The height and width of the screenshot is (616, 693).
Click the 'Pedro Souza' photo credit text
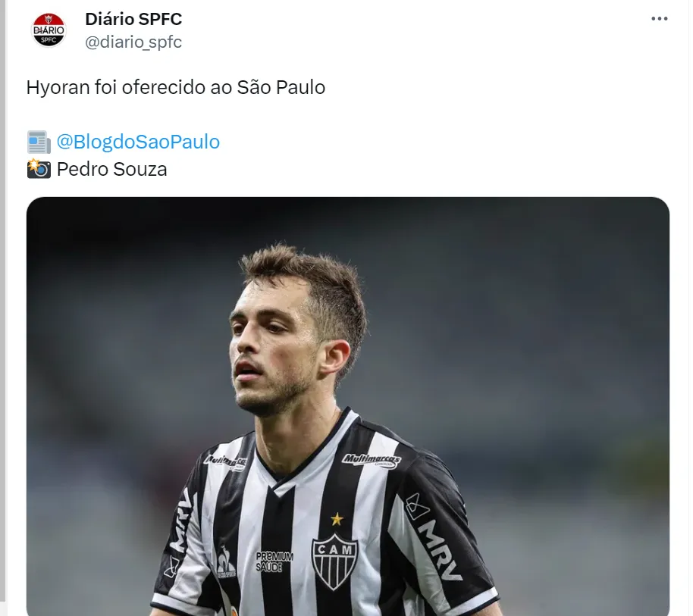click(x=111, y=169)
